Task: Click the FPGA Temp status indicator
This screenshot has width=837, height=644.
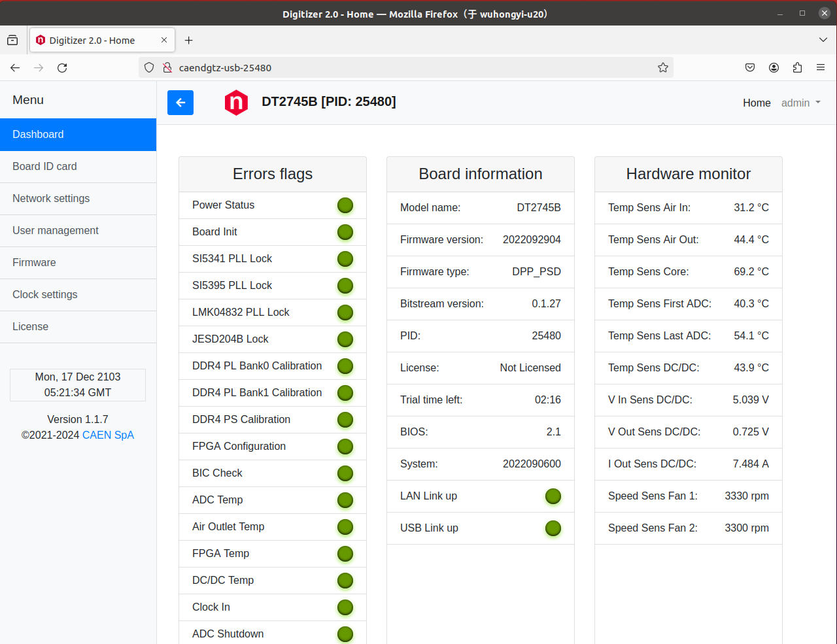Action: pos(345,554)
